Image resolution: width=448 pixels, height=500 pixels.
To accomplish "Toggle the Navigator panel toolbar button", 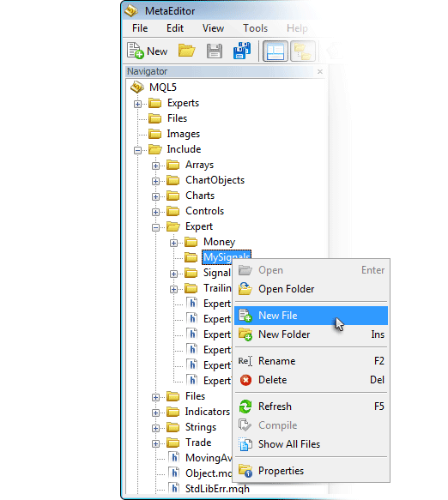I will 275,51.
